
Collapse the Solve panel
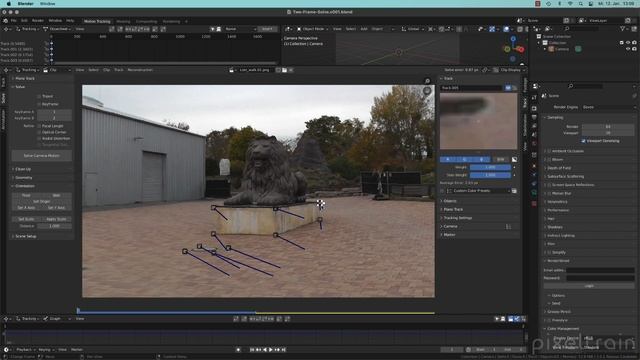(x=20, y=87)
